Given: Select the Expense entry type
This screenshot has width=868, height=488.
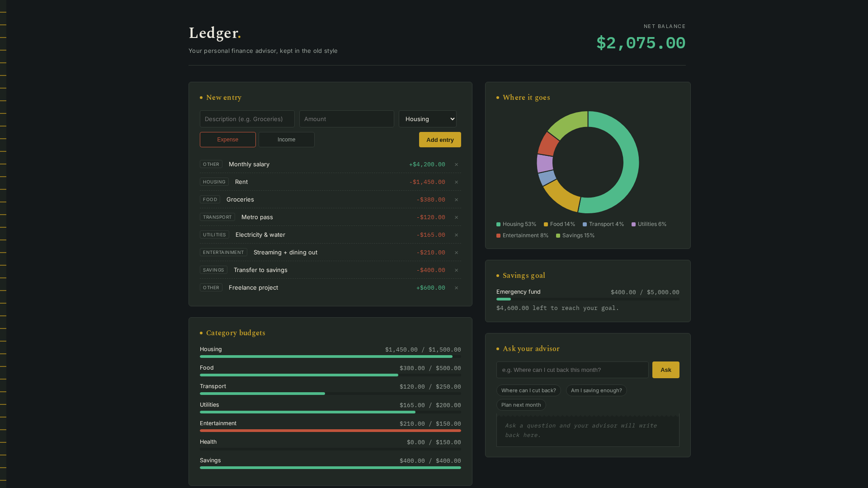Looking at the screenshot, I should click(x=228, y=140).
